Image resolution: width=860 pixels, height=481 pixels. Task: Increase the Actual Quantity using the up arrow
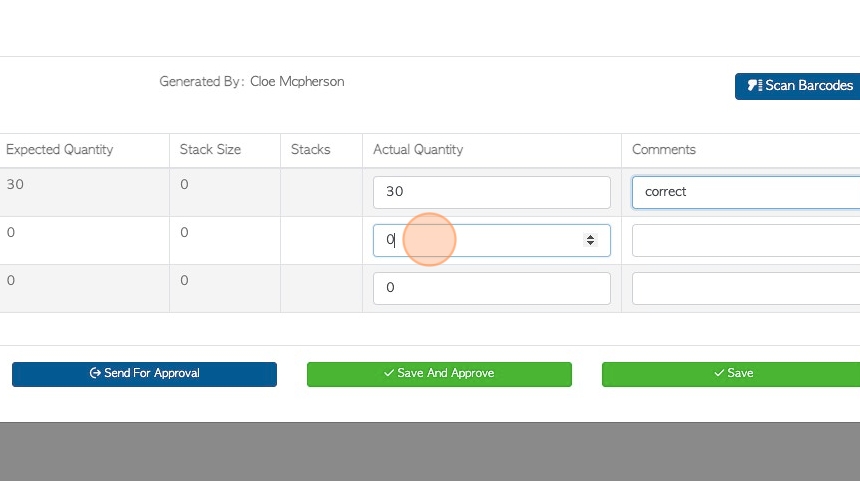pyautogui.click(x=590, y=237)
